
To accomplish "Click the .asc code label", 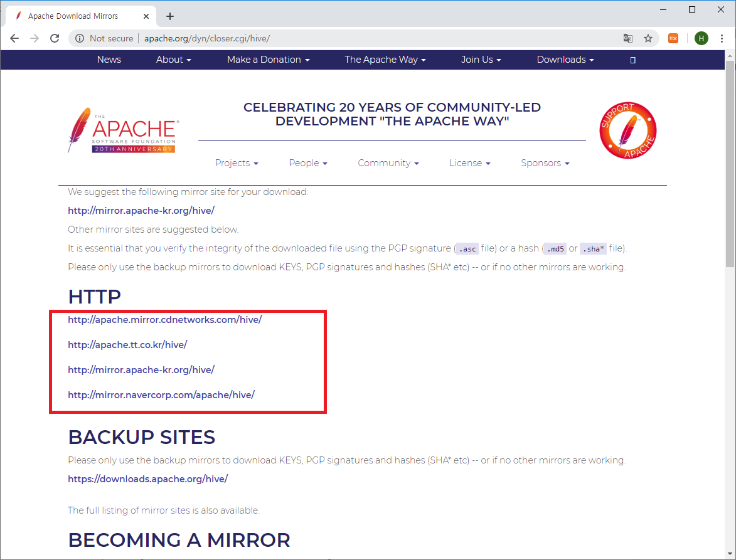I will coord(467,249).
